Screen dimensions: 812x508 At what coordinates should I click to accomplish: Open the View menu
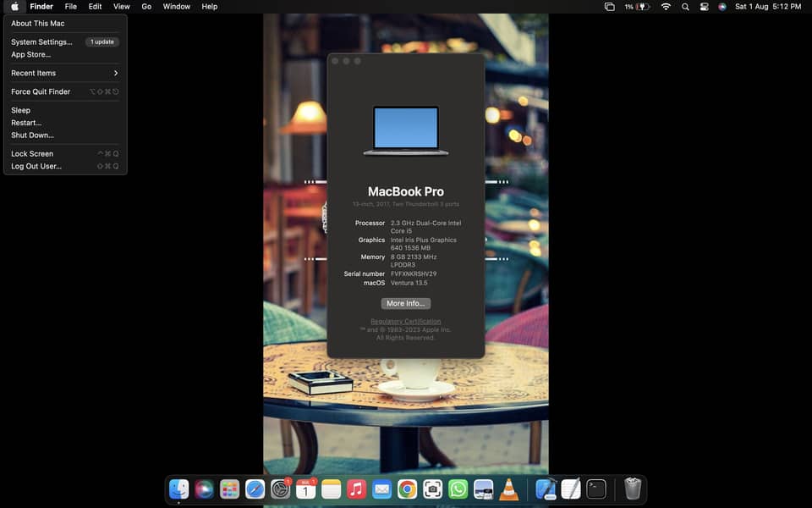pos(122,7)
